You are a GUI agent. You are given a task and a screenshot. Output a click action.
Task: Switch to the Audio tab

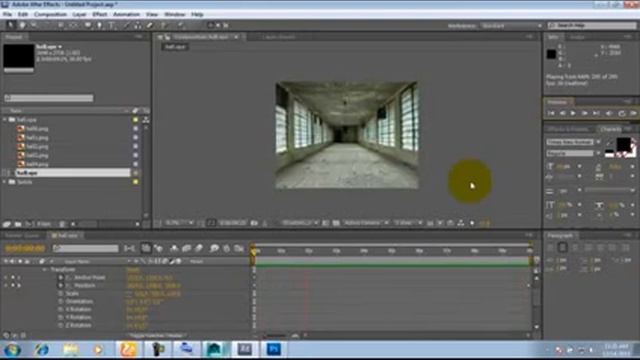pyautogui.click(x=578, y=37)
